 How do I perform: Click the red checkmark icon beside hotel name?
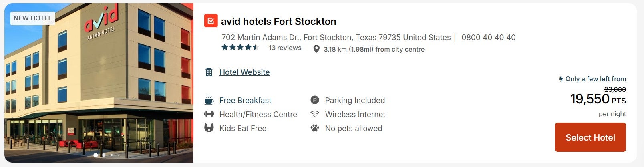(x=211, y=21)
